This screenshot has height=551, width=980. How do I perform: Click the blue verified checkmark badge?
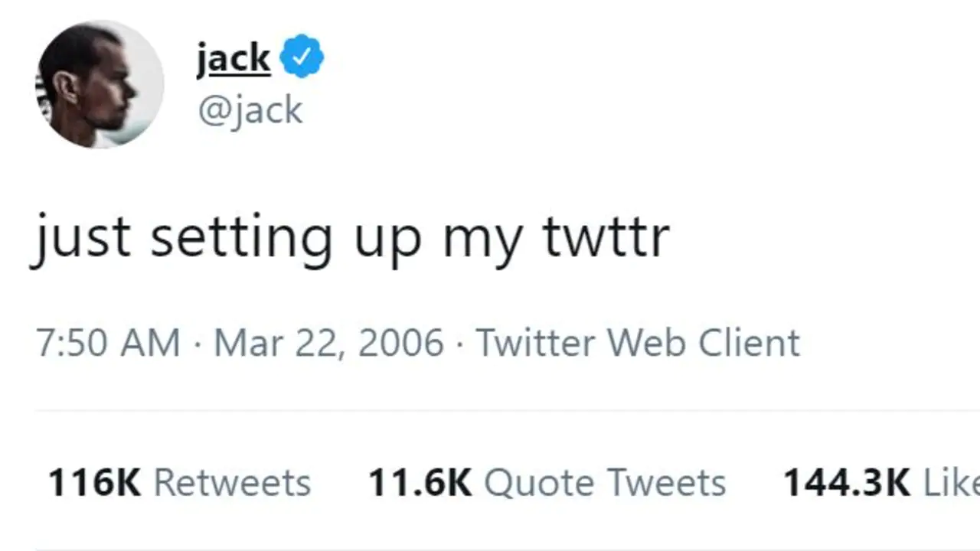[302, 56]
